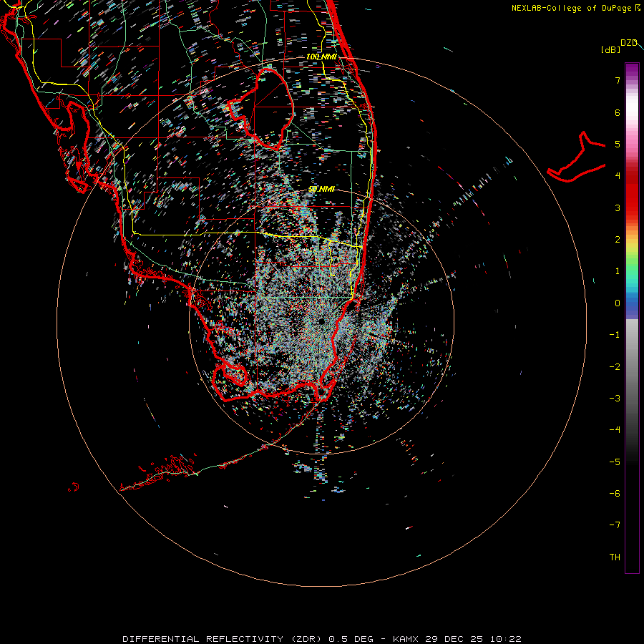Click the -1 value on color scale
The image size is (644, 644).
615,335
